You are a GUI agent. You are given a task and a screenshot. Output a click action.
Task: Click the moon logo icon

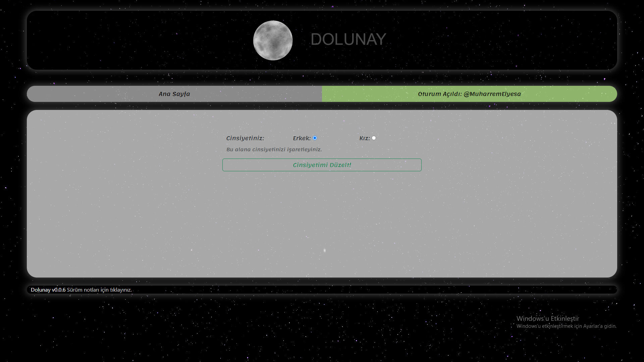pyautogui.click(x=273, y=40)
